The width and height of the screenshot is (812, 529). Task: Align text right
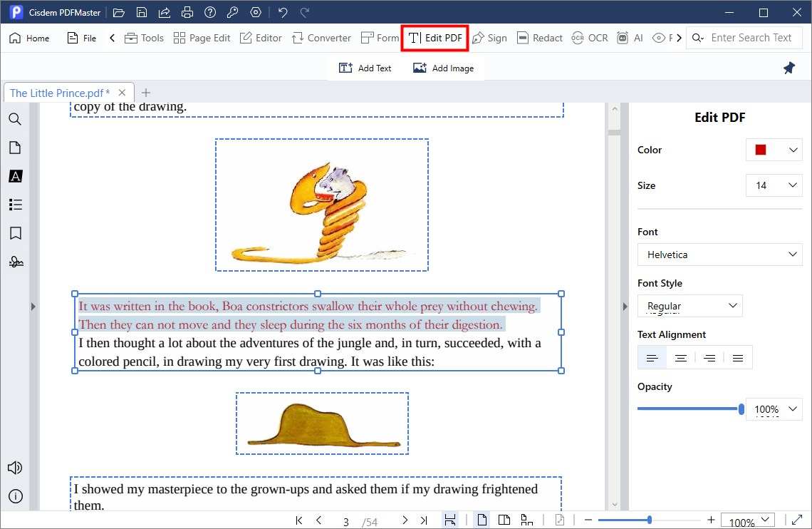pyautogui.click(x=709, y=357)
